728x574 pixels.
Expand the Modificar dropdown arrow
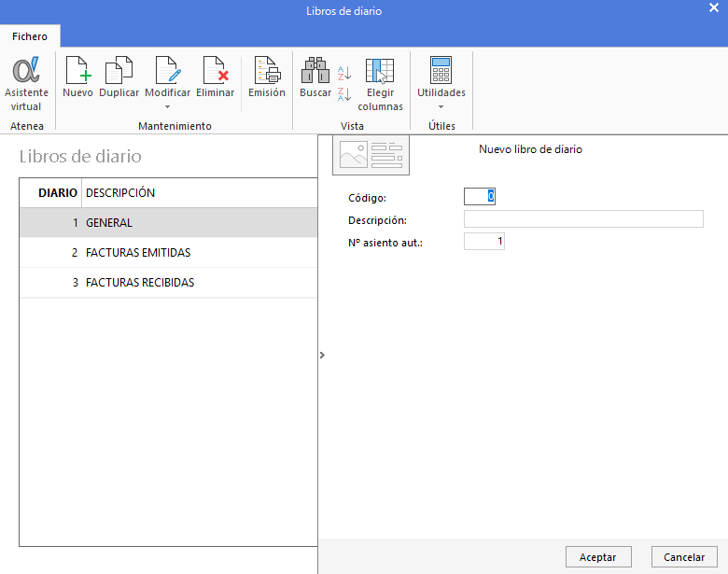click(168, 106)
